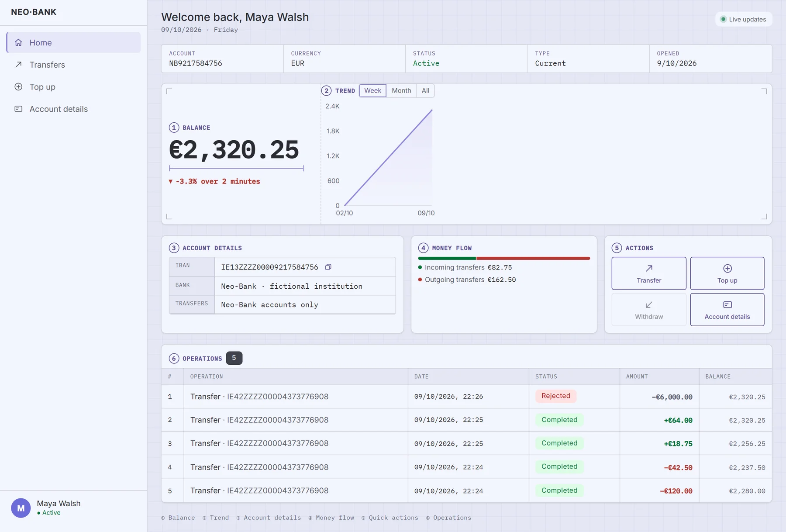The width and height of the screenshot is (786, 532).
Task: Click the DATE column header
Action: (421, 377)
